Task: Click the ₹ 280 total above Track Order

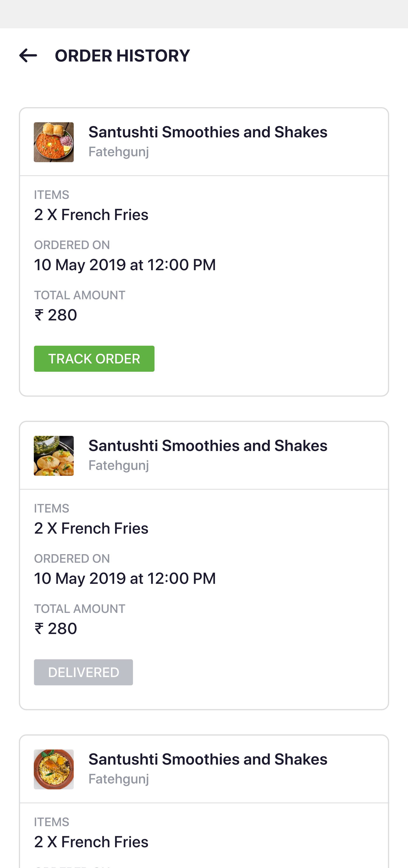Action: point(56,315)
